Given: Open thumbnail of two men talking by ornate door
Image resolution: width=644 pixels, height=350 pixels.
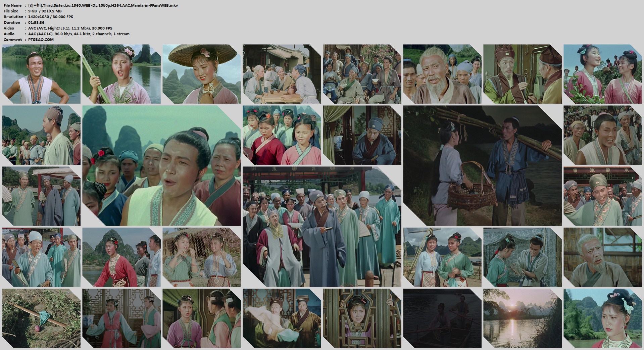Looking at the screenshot, I should tap(523, 74).
